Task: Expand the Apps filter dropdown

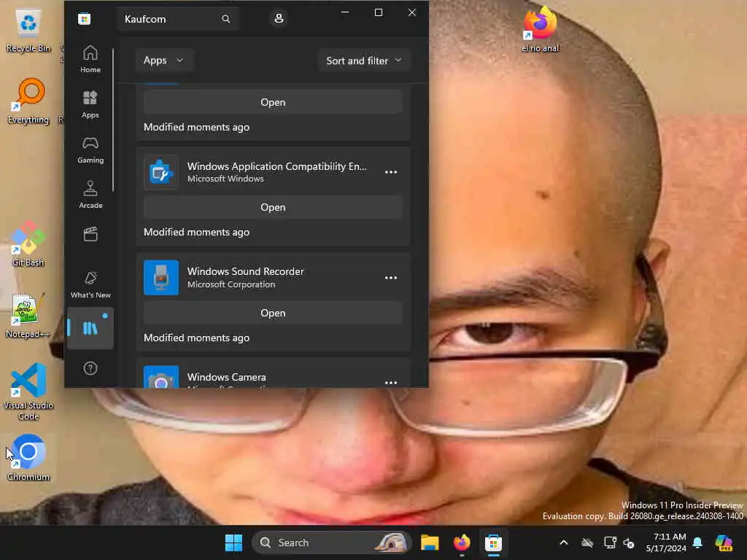Action: pyautogui.click(x=163, y=61)
